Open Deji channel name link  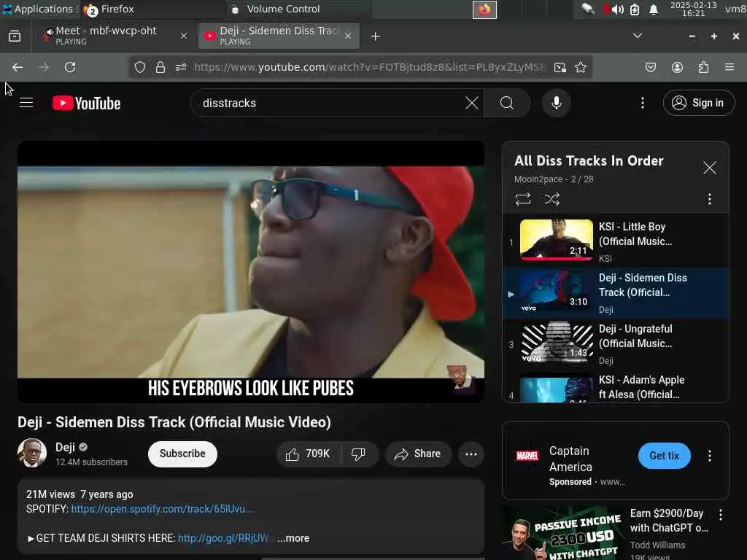[65, 447]
